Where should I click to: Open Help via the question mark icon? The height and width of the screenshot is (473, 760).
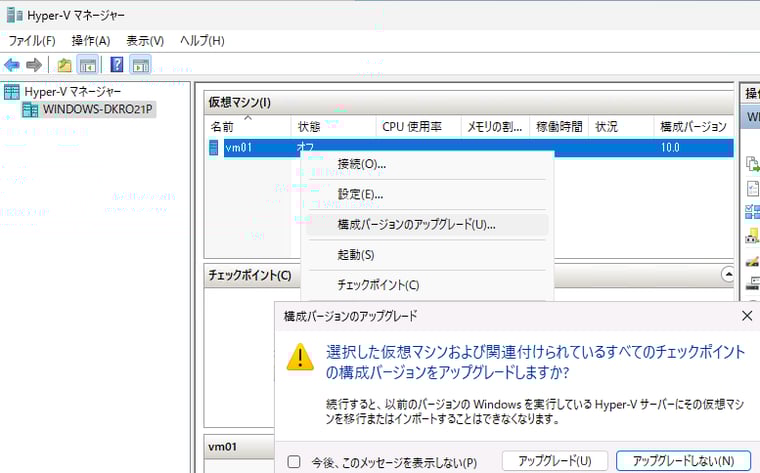pyautogui.click(x=117, y=64)
